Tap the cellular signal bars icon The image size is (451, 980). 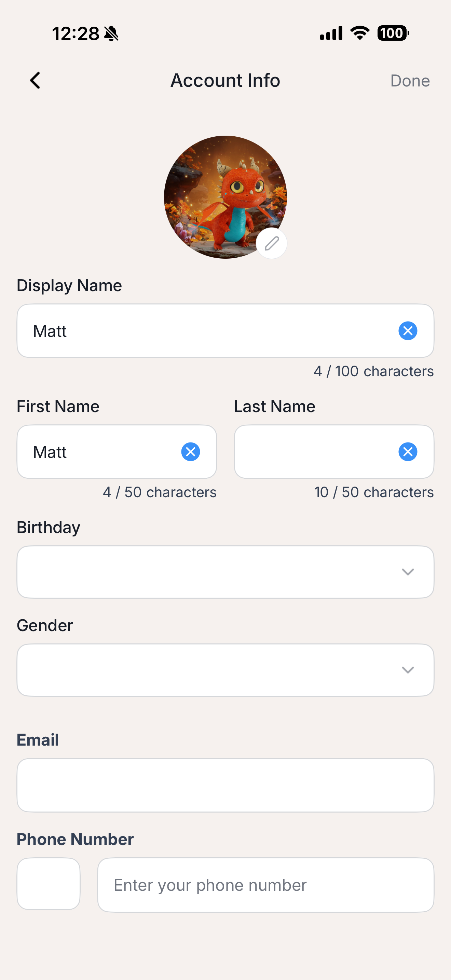[x=331, y=33]
